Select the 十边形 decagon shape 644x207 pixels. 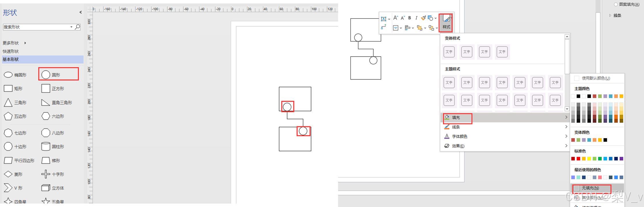pos(16,146)
